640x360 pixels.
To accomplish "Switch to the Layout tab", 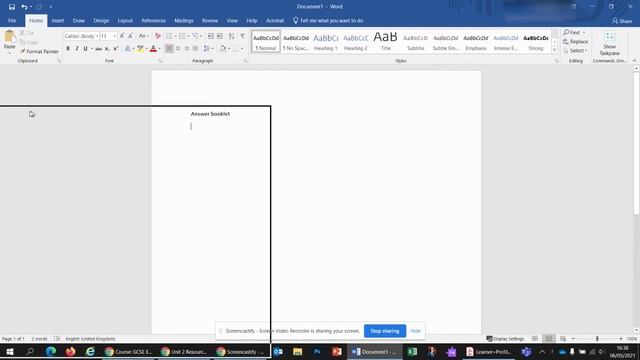I will pyautogui.click(x=125, y=20).
